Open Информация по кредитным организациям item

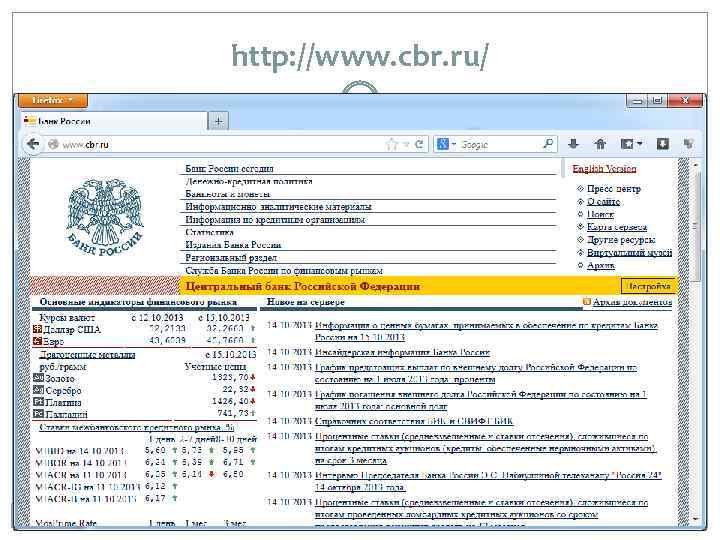click(275, 219)
